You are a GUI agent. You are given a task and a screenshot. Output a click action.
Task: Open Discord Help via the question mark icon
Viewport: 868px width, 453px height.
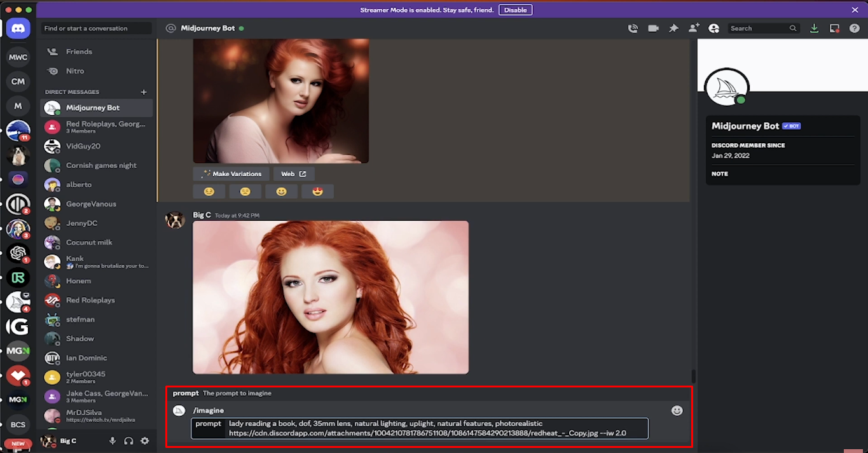click(854, 28)
